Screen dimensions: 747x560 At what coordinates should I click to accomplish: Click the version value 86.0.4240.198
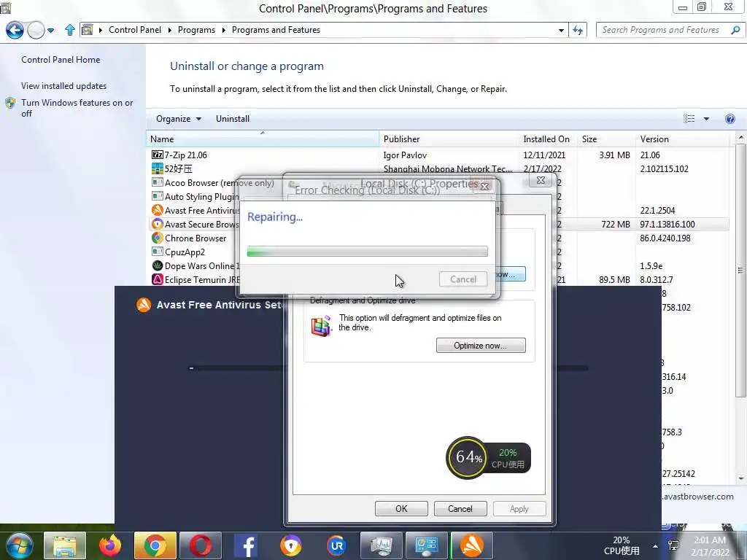pos(665,238)
